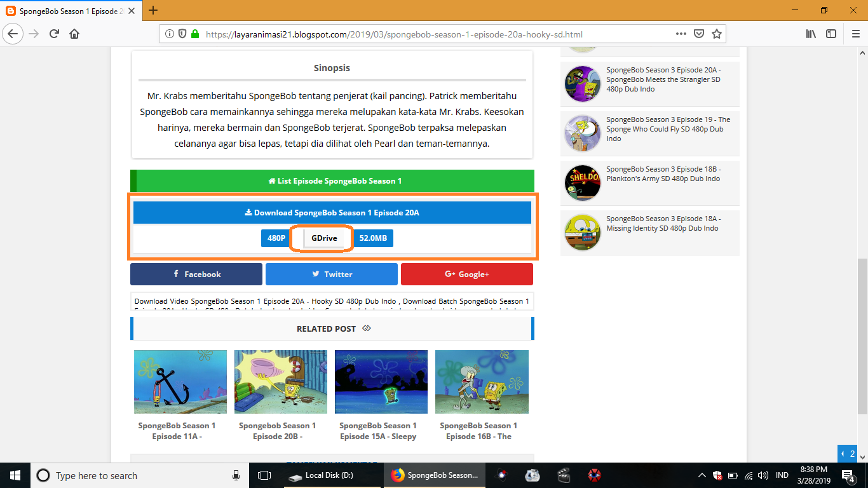Open Episode 15A Sleepy related thumbnail
The image size is (868, 488).
(x=381, y=382)
